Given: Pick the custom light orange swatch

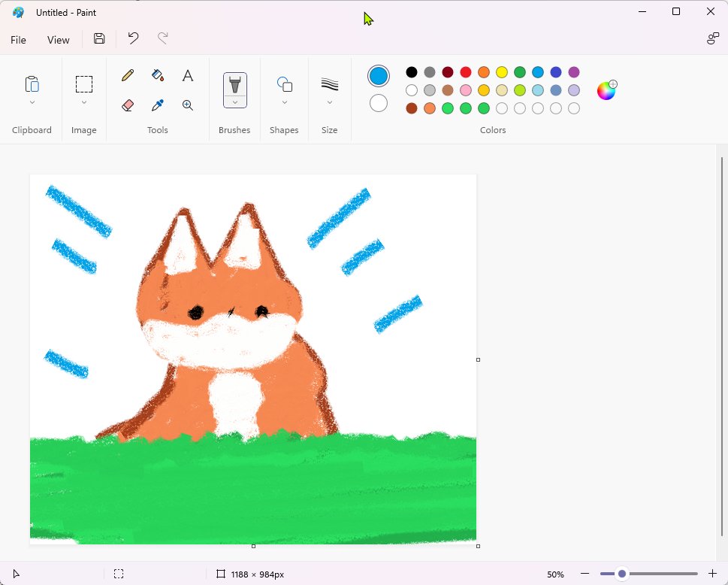Looking at the screenshot, I should click(x=430, y=108).
